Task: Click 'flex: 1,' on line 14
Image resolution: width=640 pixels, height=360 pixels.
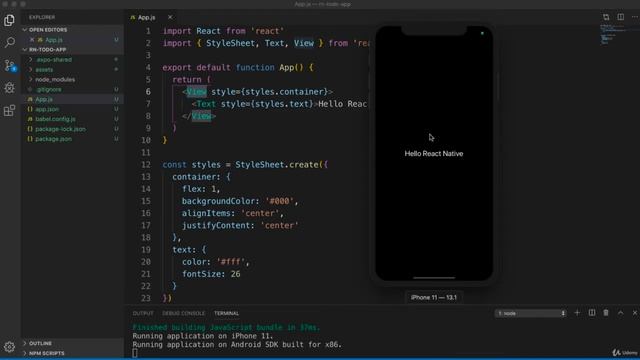Action: (201, 189)
